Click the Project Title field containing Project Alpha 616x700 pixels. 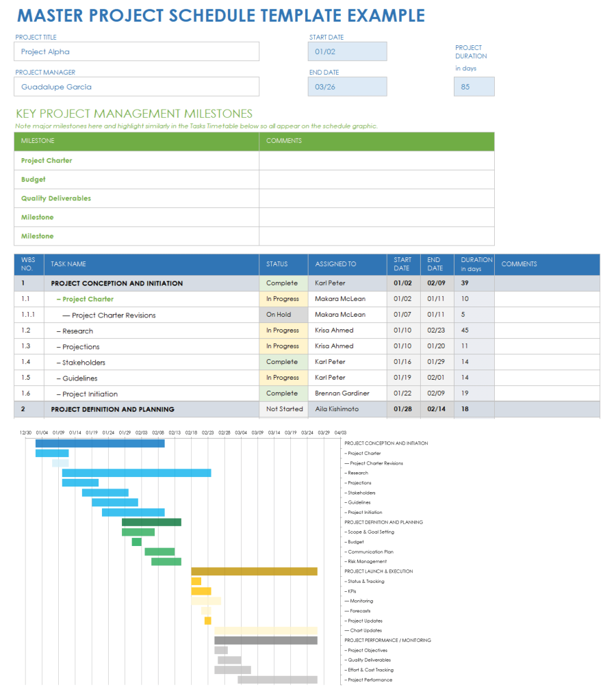136,51
